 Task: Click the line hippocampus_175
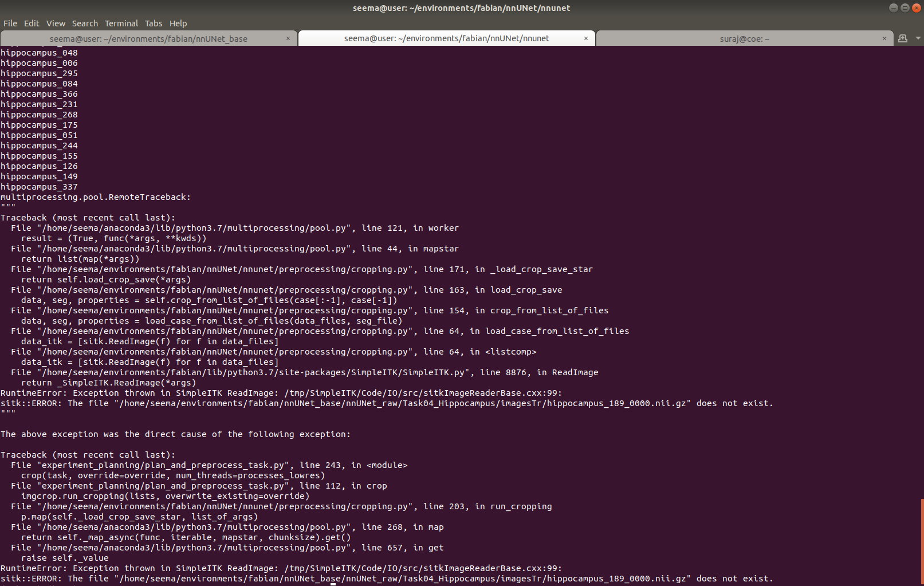click(x=39, y=125)
